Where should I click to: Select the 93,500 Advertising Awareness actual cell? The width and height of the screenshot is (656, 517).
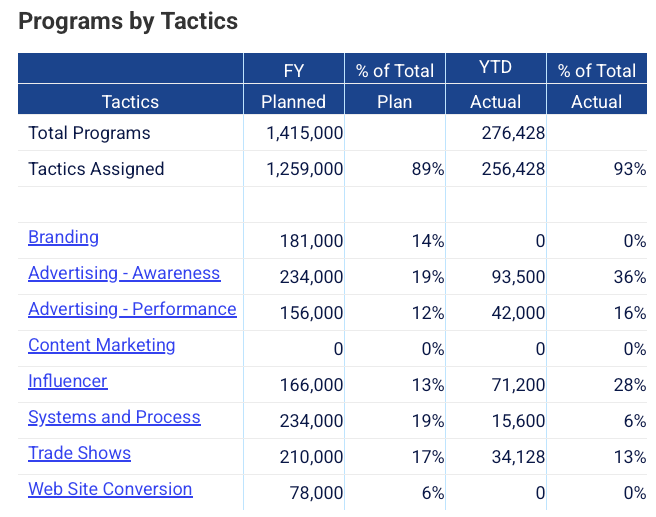pos(517,277)
